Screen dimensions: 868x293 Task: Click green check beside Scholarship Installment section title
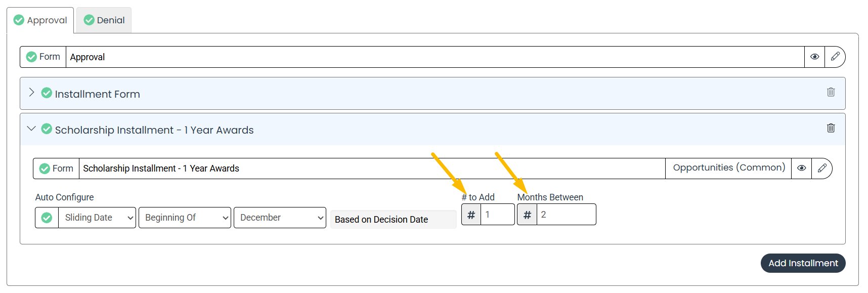coord(47,129)
